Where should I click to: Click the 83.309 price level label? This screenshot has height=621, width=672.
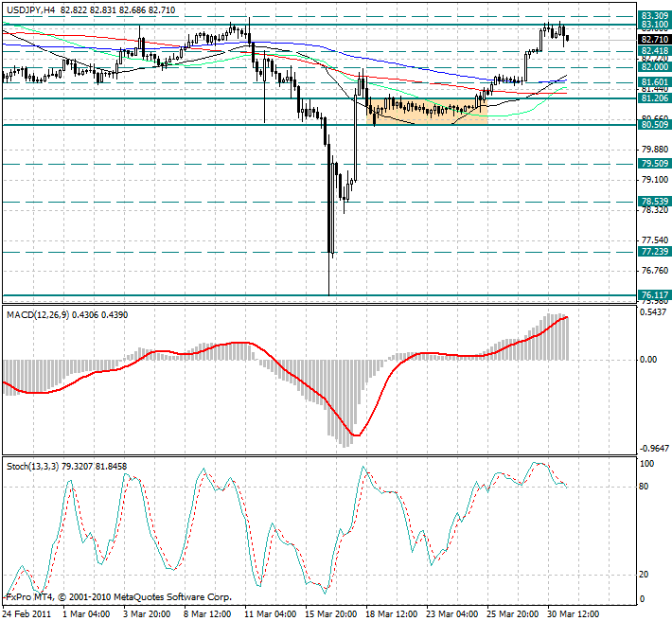click(654, 16)
